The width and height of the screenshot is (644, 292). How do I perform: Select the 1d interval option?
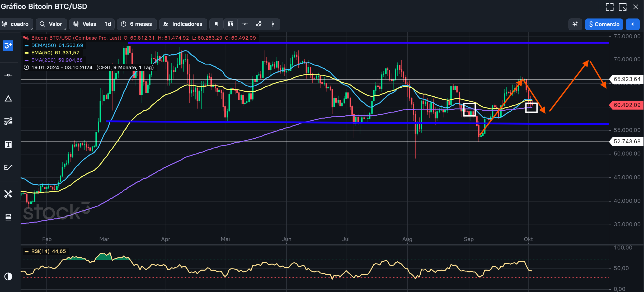tap(107, 24)
